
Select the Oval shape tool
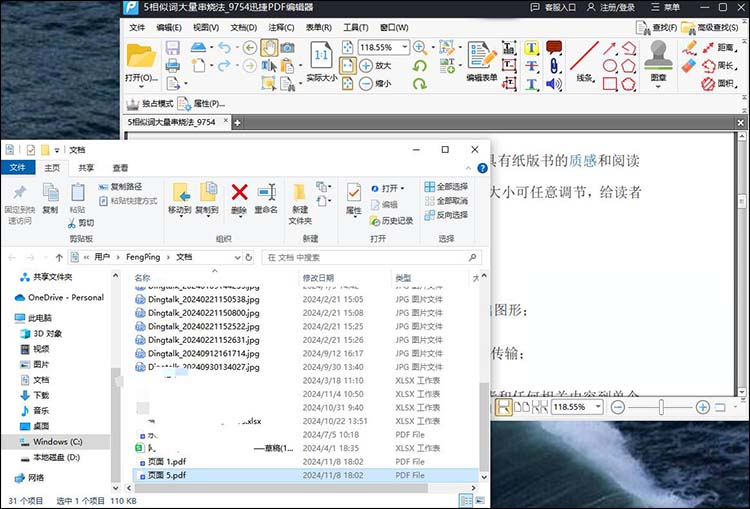[x=610, y=66]
